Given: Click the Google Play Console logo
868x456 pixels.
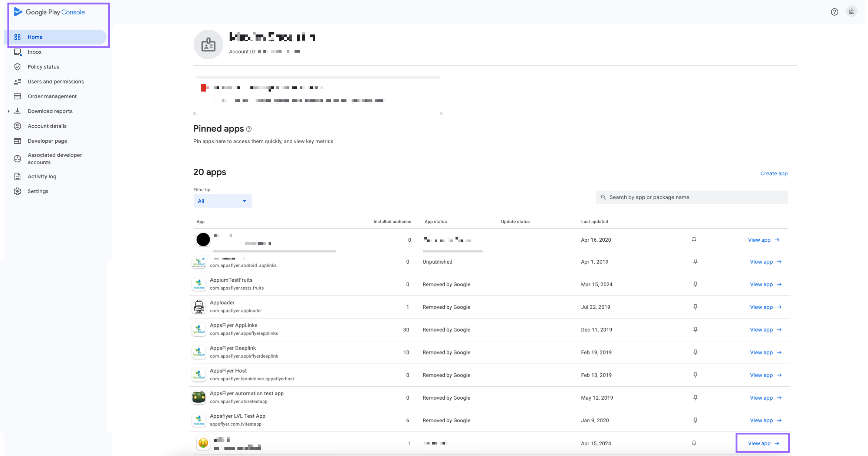Looking at the screenshot, I should pos(49,12).
